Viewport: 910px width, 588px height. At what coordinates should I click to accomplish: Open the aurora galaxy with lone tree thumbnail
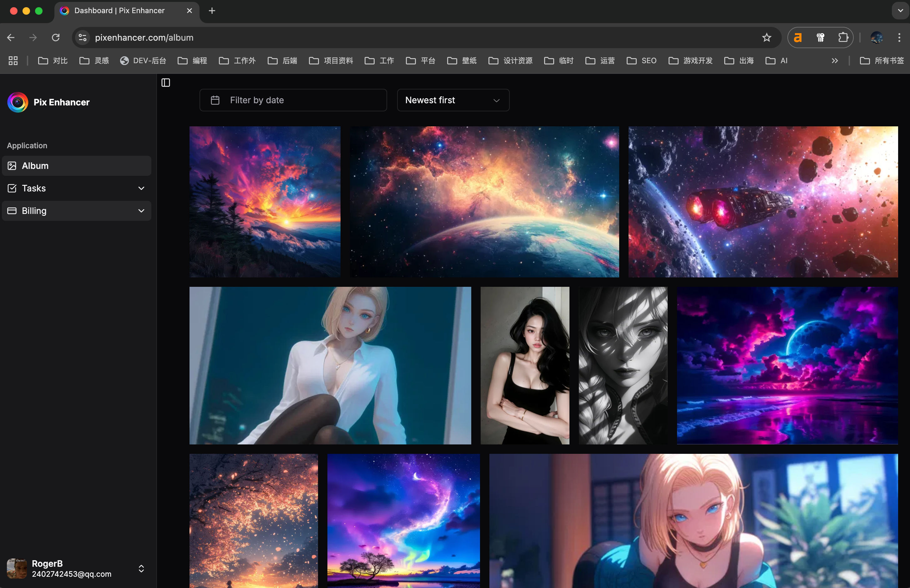click(403, 521)
